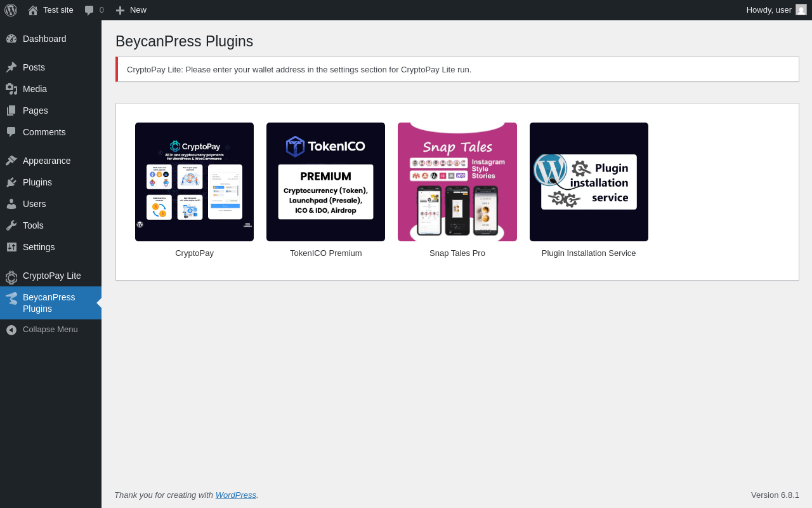Open the Snap Tales Pro thumbnail
This screenshot has width=812, height=508.
[457, 182]
